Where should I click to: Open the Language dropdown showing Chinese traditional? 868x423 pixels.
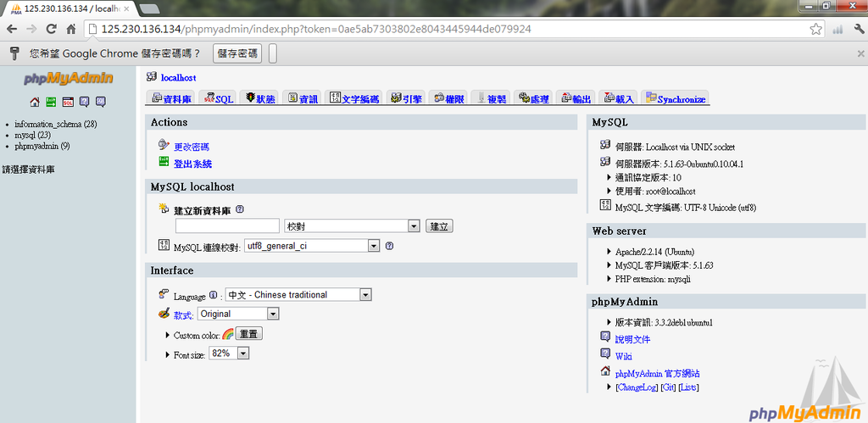298,295
